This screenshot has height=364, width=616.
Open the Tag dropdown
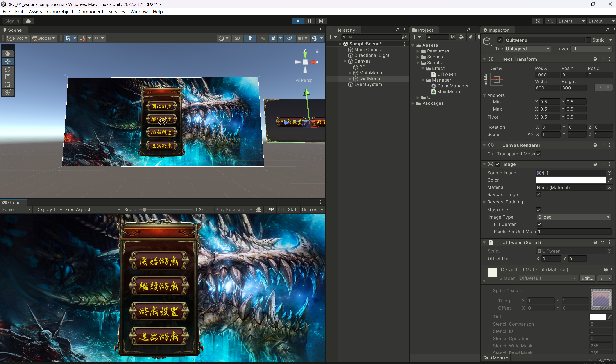[528, 49]
